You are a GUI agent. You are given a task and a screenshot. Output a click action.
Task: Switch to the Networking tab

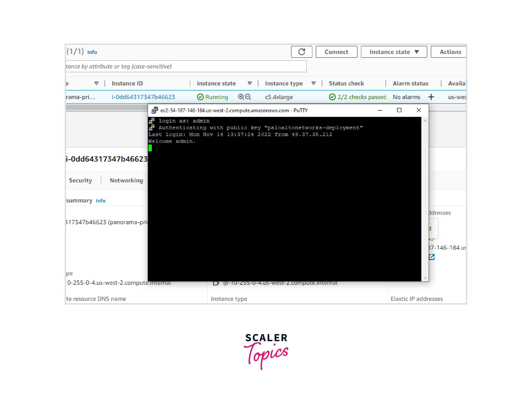[x=126, y=181]
